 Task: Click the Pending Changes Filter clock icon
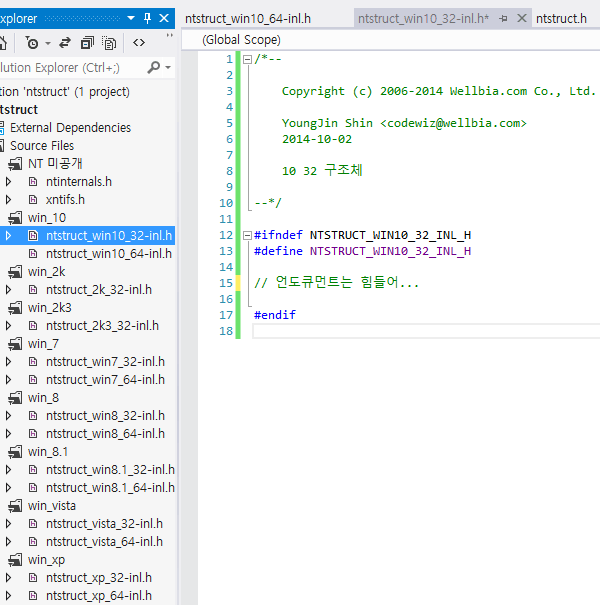coord(33,43)
